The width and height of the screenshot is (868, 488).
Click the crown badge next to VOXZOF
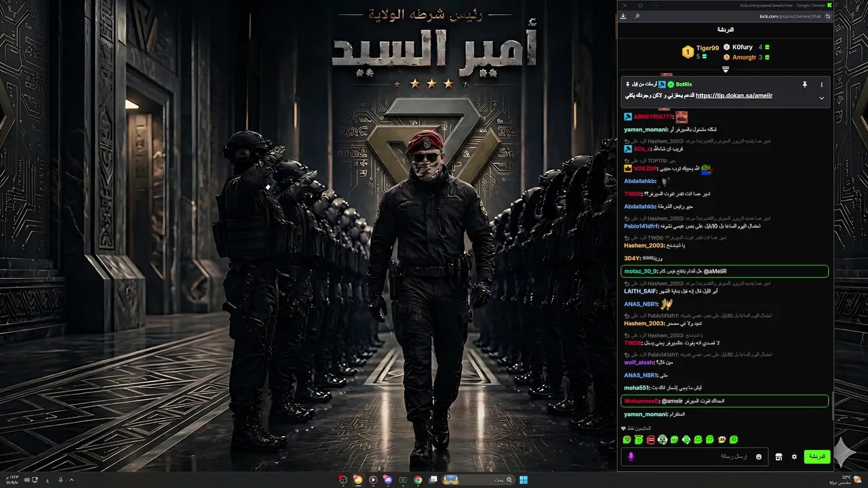[x=628, y=168]
